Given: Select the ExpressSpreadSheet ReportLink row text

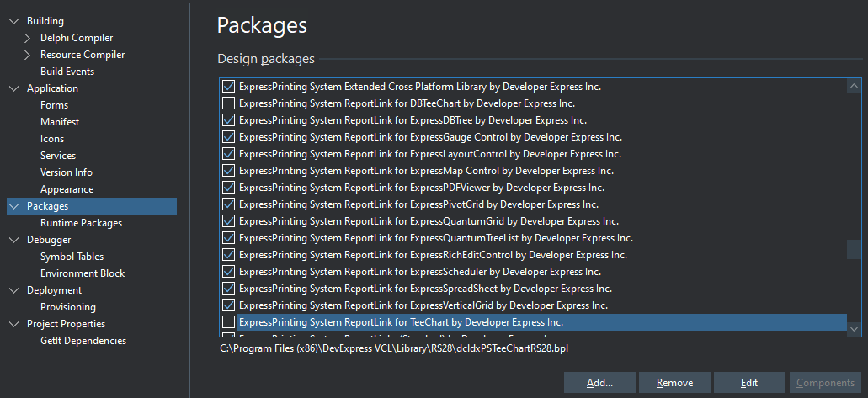Looking at the screenshot, I should tap(425, 289).
